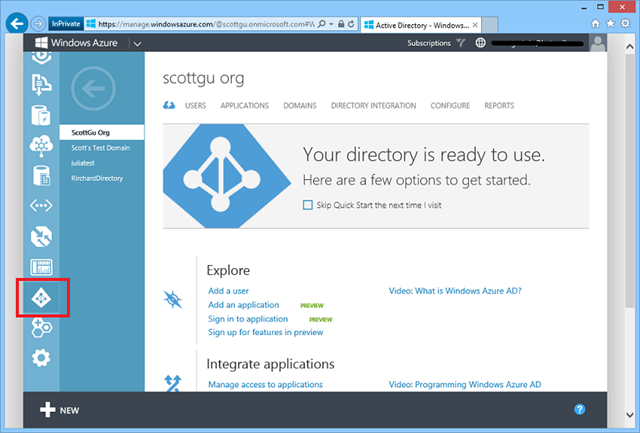The image size is (640, 433).
Task: Open the user account avatar icon
Action: coord(598,43)
